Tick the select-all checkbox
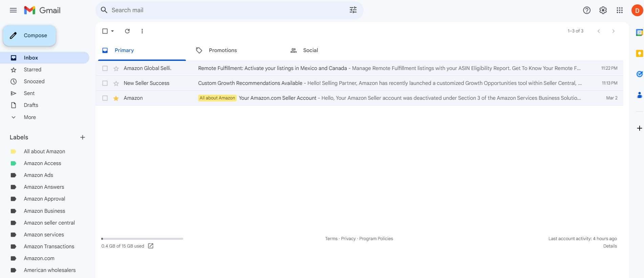 [x=105, y=31]
